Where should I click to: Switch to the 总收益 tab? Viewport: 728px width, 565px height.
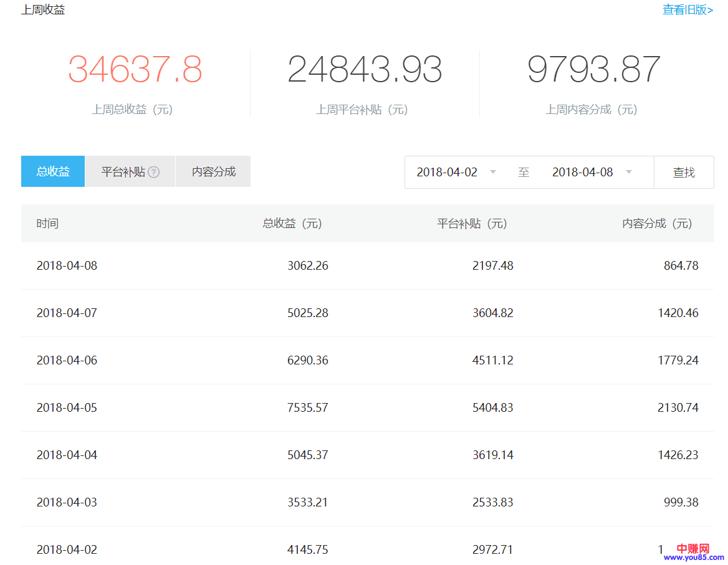click(x=53, y=172)
